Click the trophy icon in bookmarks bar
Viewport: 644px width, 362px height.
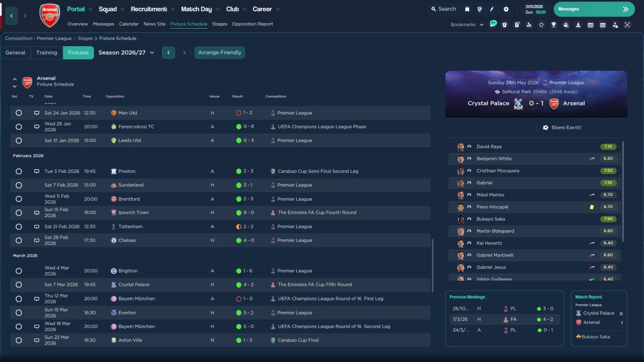click(553, 25)
